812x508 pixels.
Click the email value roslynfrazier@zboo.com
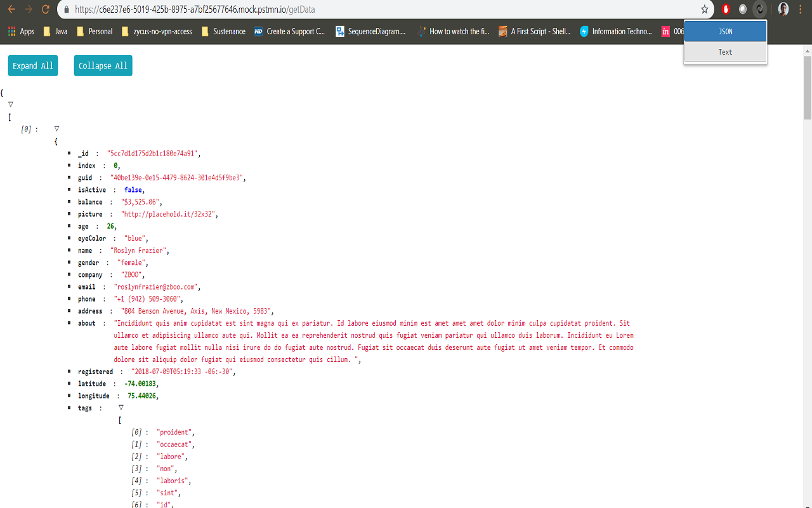click(x=157, y=286)
